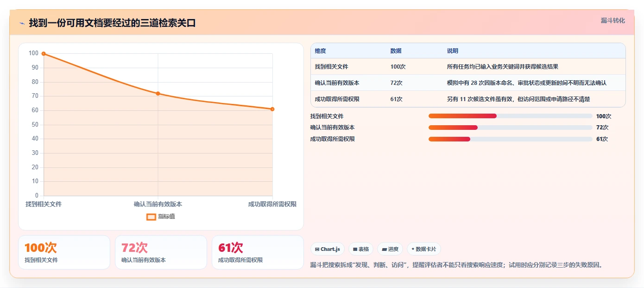Click the page title 找到一份可用文档要经过的三道检索关口
Screen dimensions: 644x288
pos(112,23)
